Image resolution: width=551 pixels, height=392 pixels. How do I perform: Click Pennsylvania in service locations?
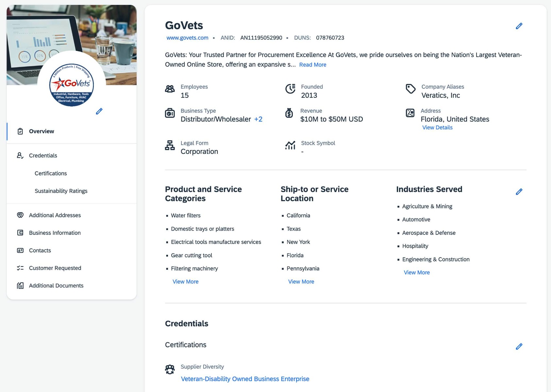[303, 268]
